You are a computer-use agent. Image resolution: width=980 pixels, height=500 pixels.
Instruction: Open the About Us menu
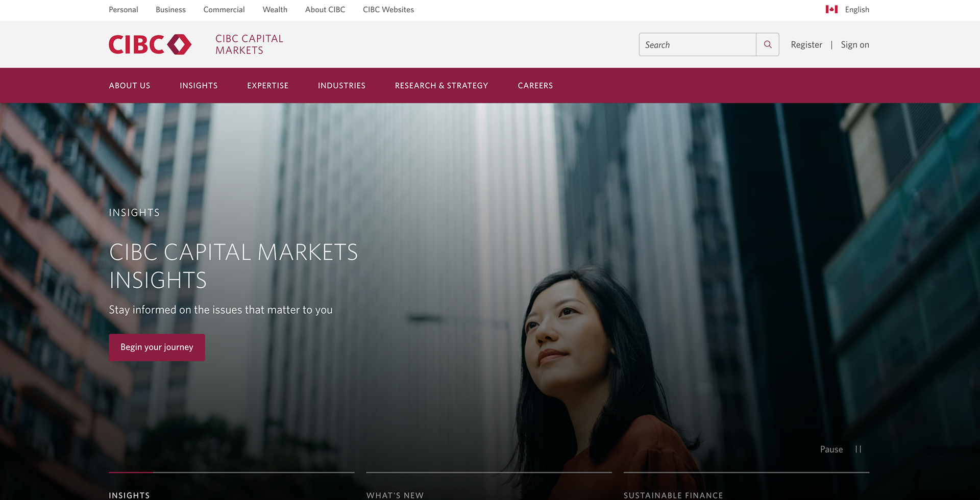(x=130, y=86)
